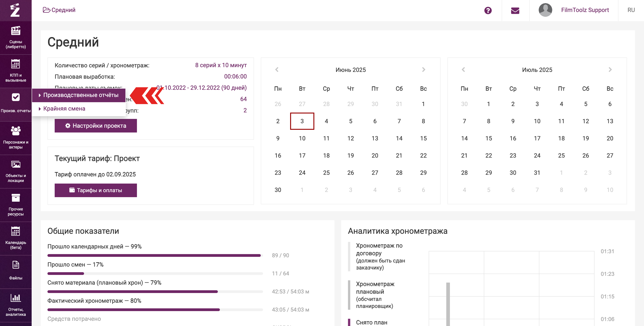The image size is (644, 326).
Task: Select the black 13 under Вс in Июль calendar
Action: coord(610,121)
